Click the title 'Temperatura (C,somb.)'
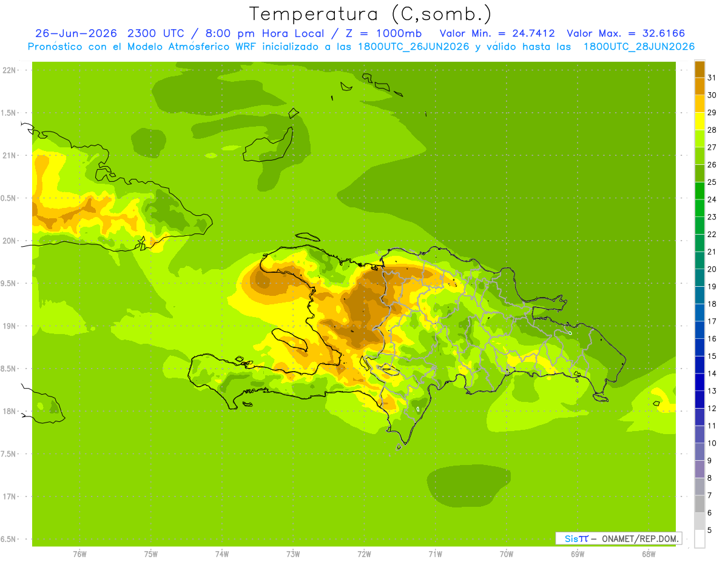Image resolution: width=728 pixels, height=562 pixels. (371, 14)
